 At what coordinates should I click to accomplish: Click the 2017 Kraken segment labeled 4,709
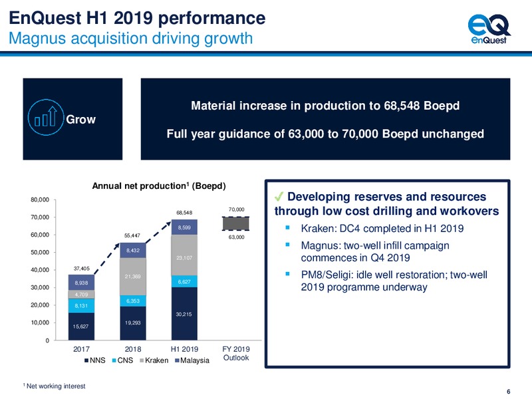tap(81, 295)
